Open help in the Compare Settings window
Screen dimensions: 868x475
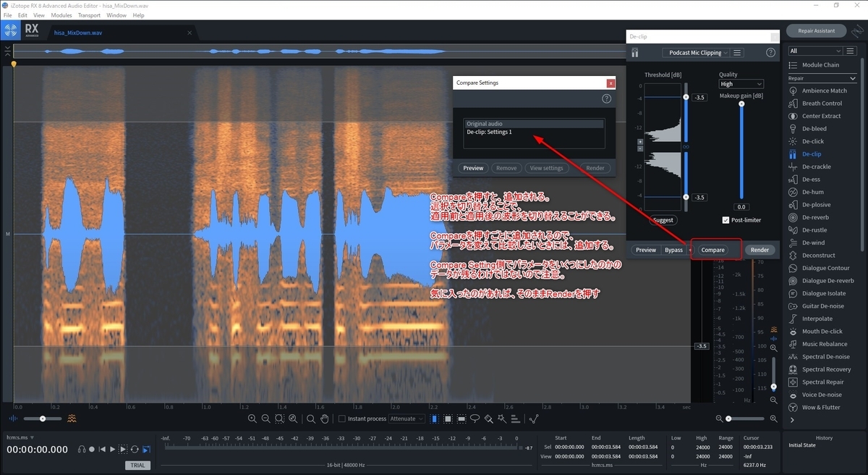coord(606,98)
